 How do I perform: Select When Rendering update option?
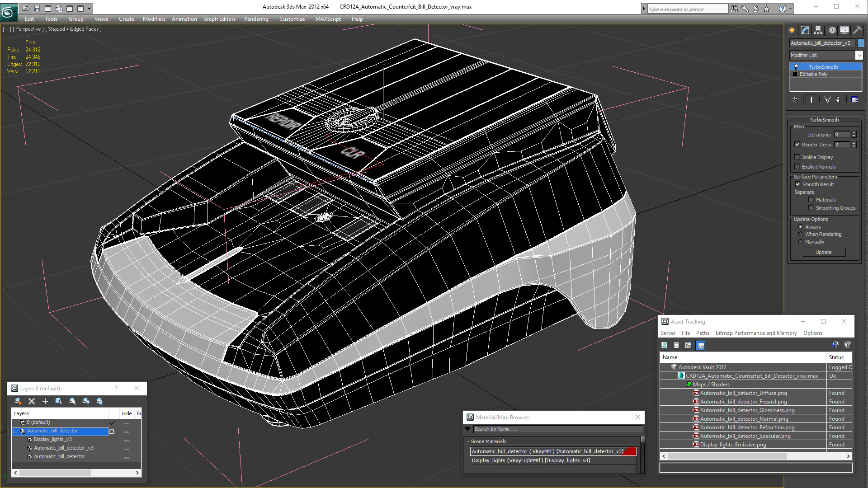(801, 234)
